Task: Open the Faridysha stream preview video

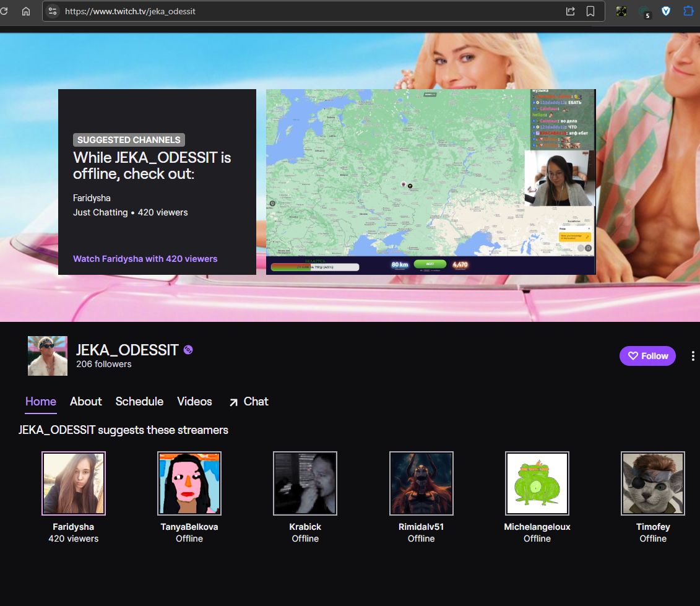Action: pos(431,182)
